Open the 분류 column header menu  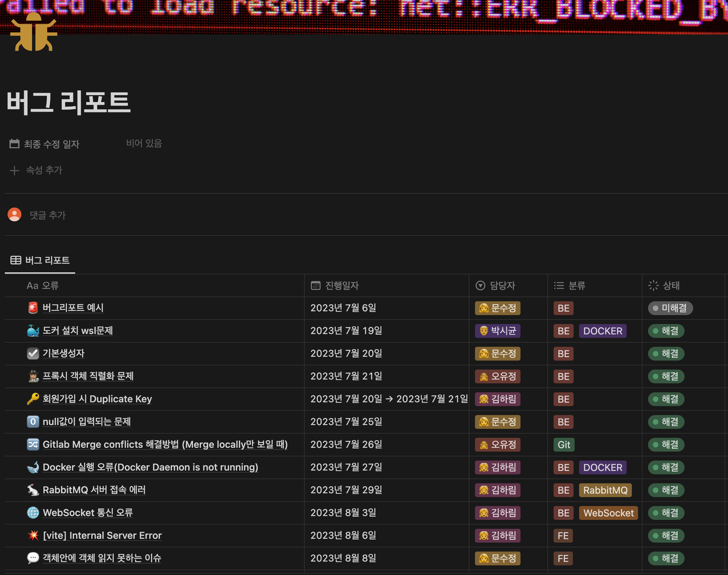coord(595,286)
